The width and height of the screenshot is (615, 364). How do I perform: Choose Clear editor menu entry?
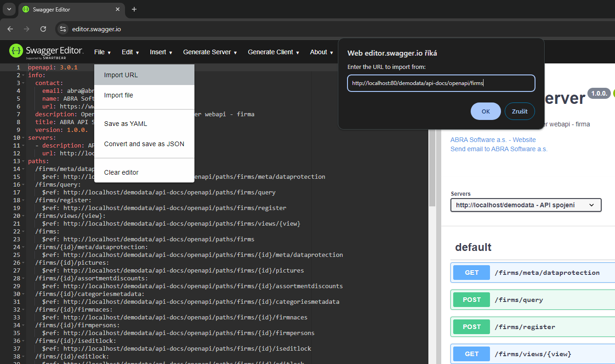pyautogui.click(x=121, y=172)
